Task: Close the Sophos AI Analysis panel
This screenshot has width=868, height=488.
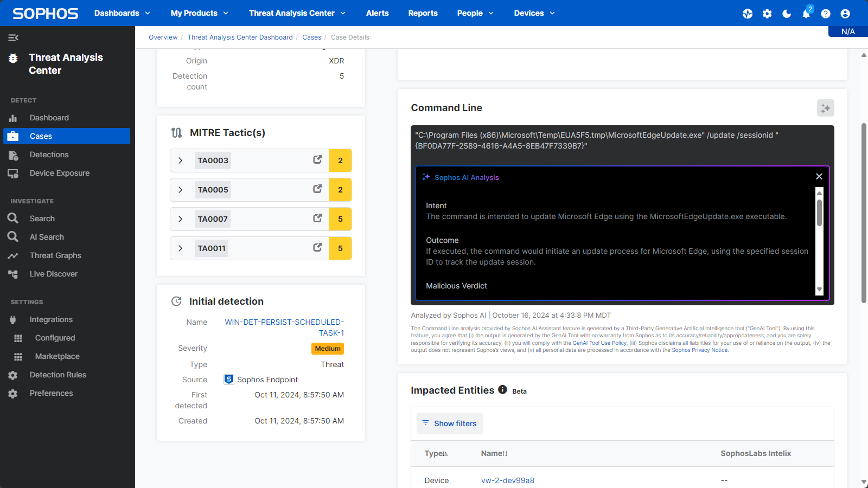Action: [819, 177]
